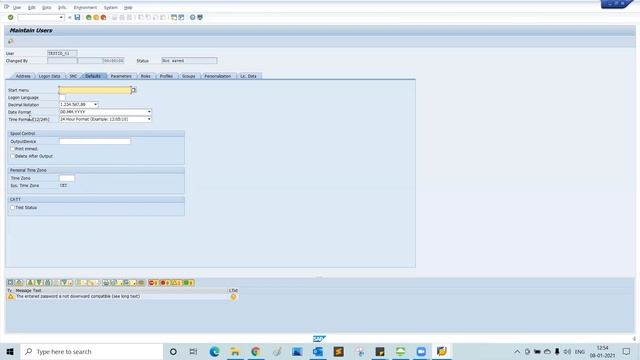Image resolution: width=640 pixels, height=360 pixels.
Task: Click the warning triangle in message row
Action: point(11,297)
